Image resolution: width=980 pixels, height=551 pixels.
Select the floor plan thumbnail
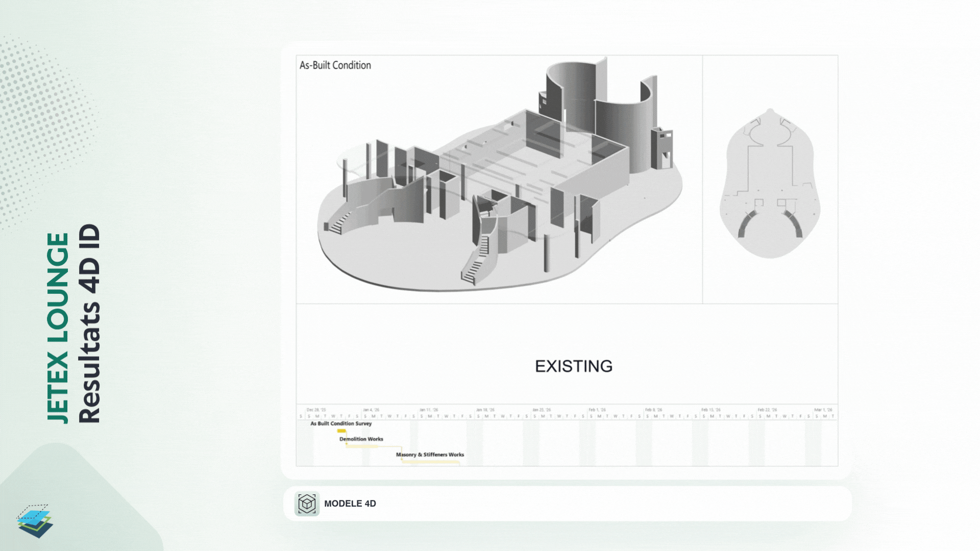[770, 183]
